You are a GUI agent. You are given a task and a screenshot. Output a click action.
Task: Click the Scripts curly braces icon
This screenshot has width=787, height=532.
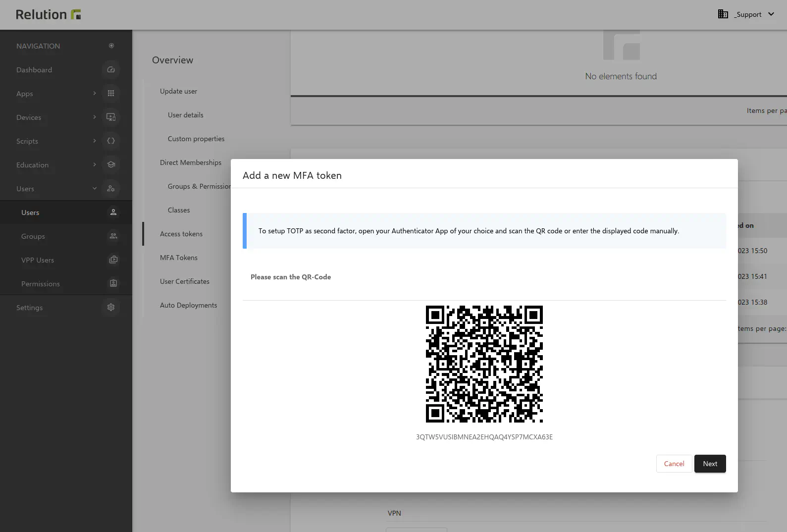point(111,141)
